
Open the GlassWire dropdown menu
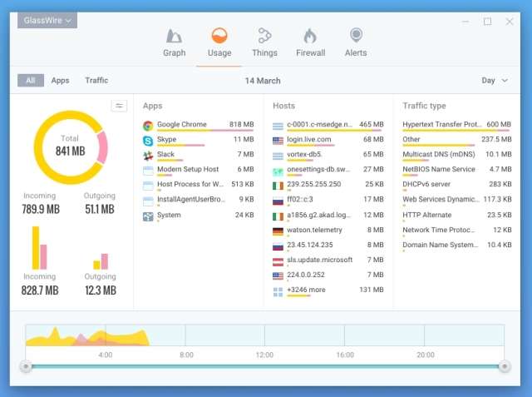(x=47, y=20)
